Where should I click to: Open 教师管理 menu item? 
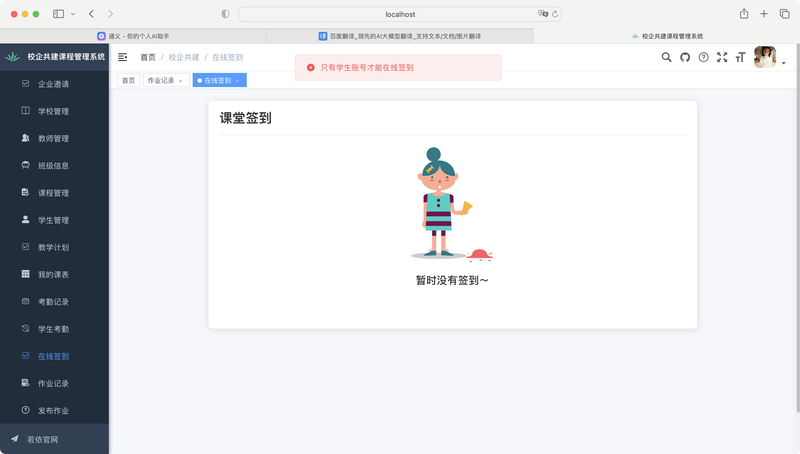click(x=54, y=138)
